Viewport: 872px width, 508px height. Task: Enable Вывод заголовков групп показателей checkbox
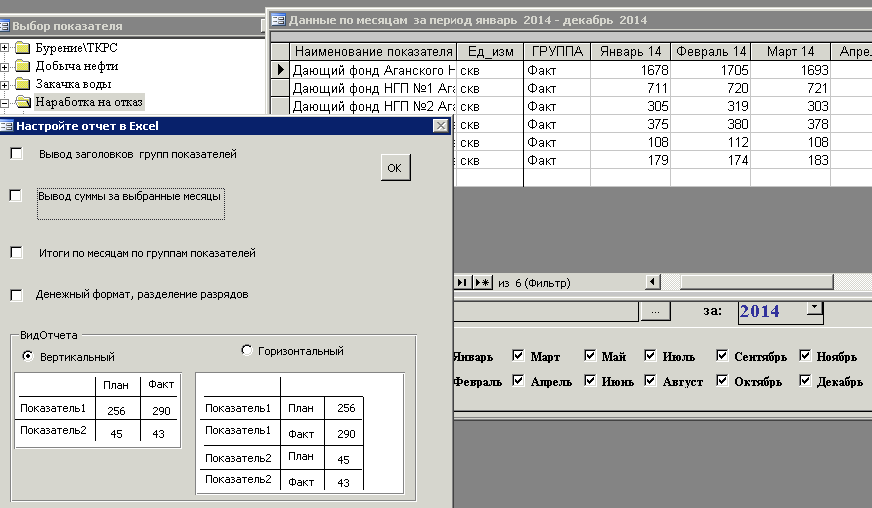click(17, 154)
